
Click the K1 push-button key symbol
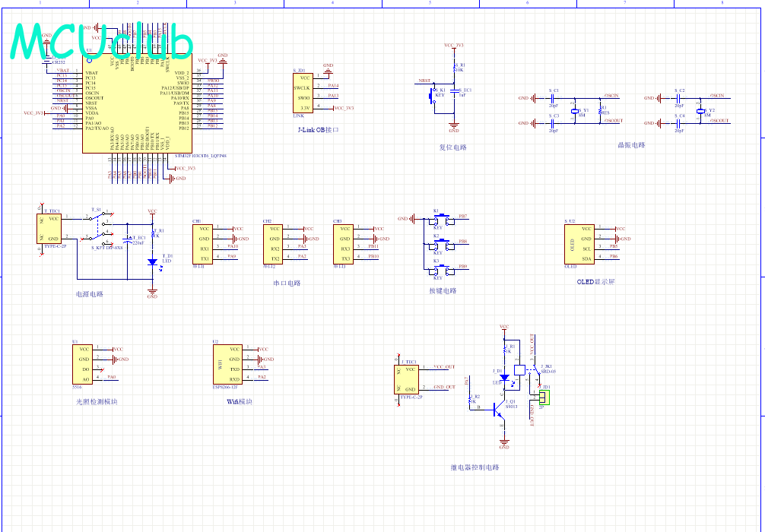point(437,218)
